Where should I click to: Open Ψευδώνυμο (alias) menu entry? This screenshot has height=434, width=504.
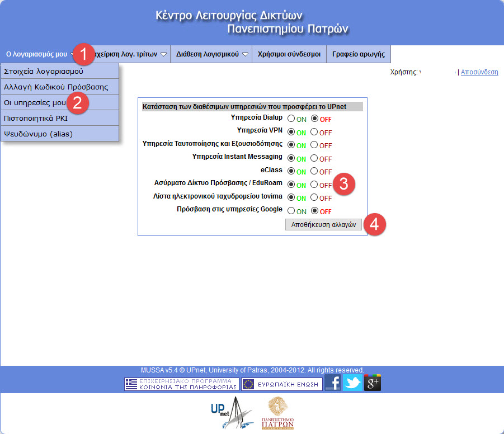click(60, 134)
